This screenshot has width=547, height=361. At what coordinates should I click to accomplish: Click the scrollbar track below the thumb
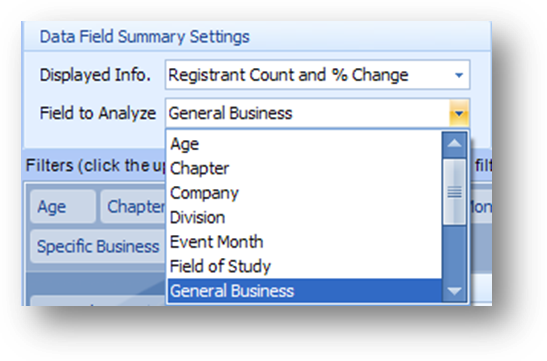454,252
